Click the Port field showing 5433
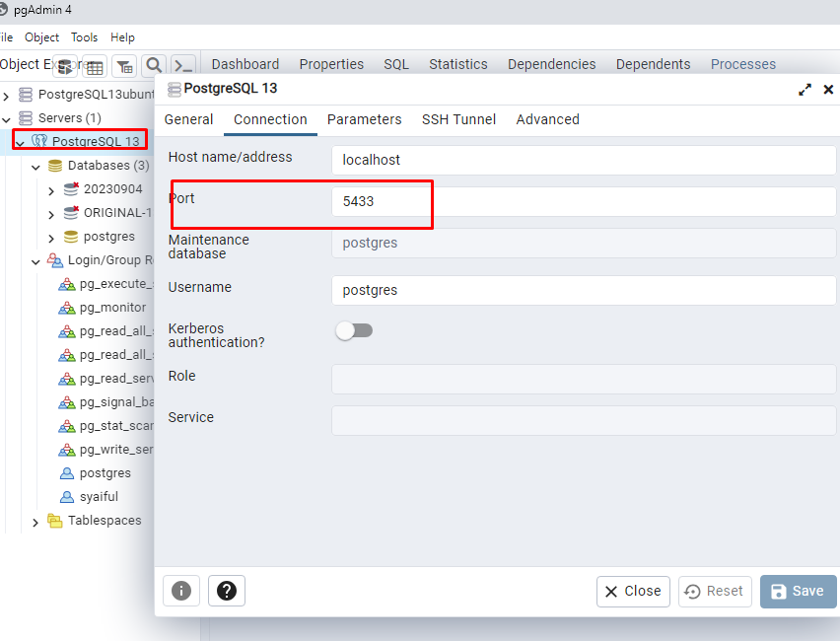Image resolution: width=840 pixels, height=641 pixels. [x=584, y=201]
